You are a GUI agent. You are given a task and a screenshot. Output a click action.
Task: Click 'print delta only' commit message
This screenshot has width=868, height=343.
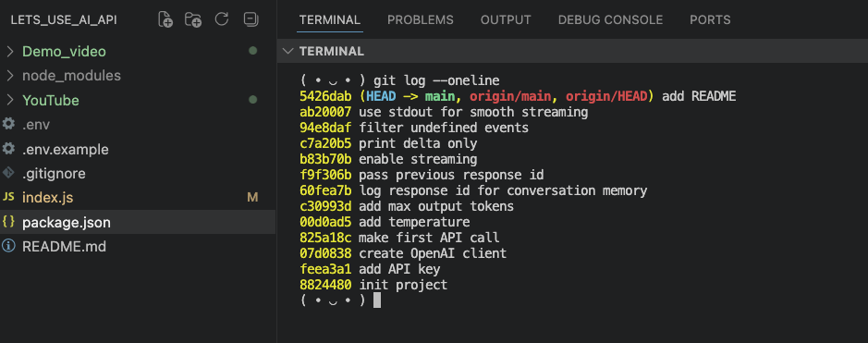pyautogui.click(x=418, y=144)
